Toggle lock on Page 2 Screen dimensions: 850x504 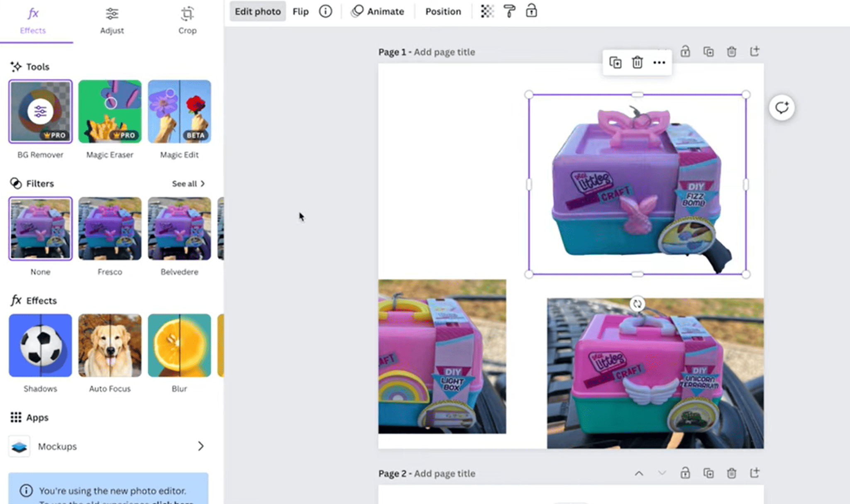coord(685,473)
